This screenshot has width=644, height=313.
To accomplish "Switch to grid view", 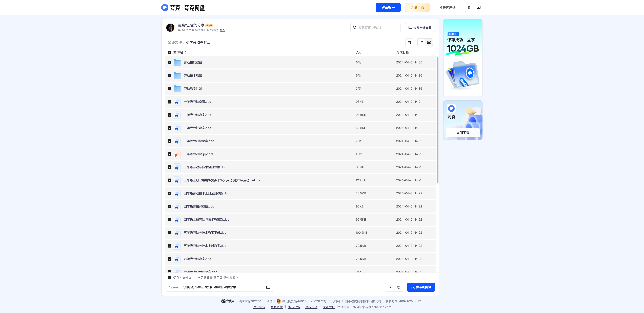I will coord(429,42).
